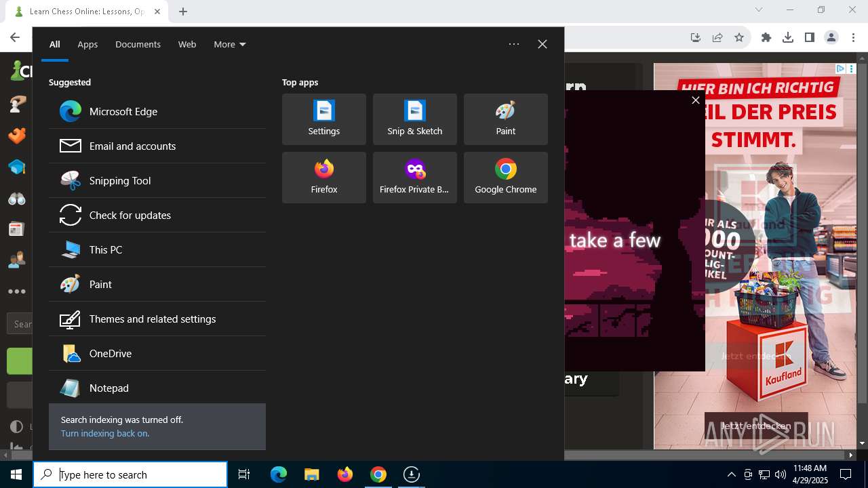Open Chrome three-dot menu
Screen dimensions: 868x488
point(853,38)
